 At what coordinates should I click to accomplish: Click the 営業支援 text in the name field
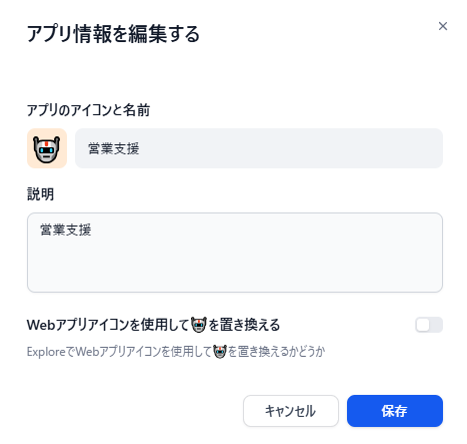(114, 149)
